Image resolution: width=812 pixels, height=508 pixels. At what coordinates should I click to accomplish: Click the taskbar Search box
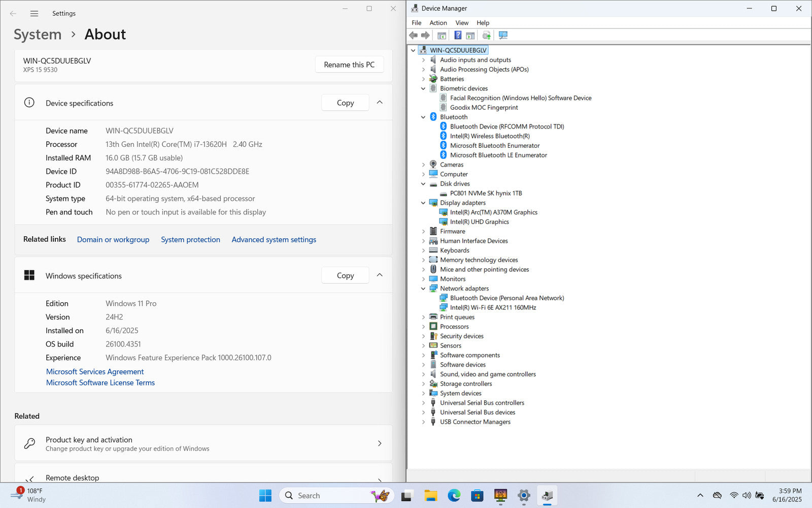coord(325,495)
